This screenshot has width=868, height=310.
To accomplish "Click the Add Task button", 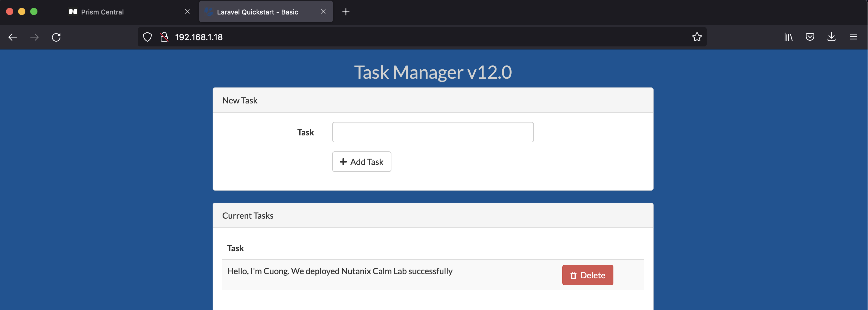I will (x=362, y=162).
